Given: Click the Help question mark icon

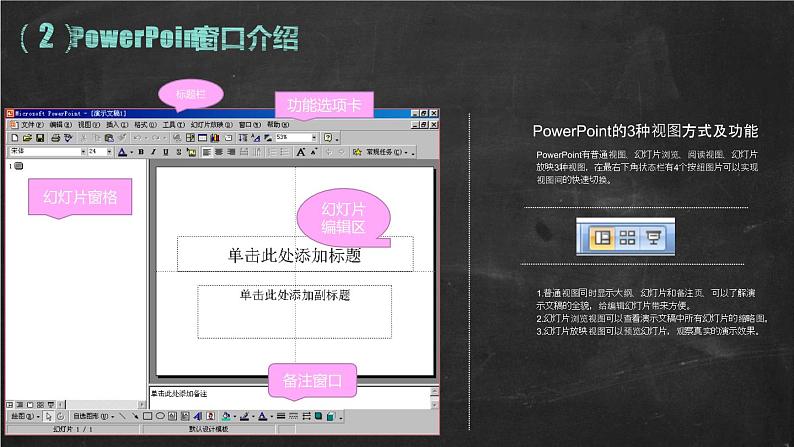Looking at the screenshot, I should coord(328,137).
